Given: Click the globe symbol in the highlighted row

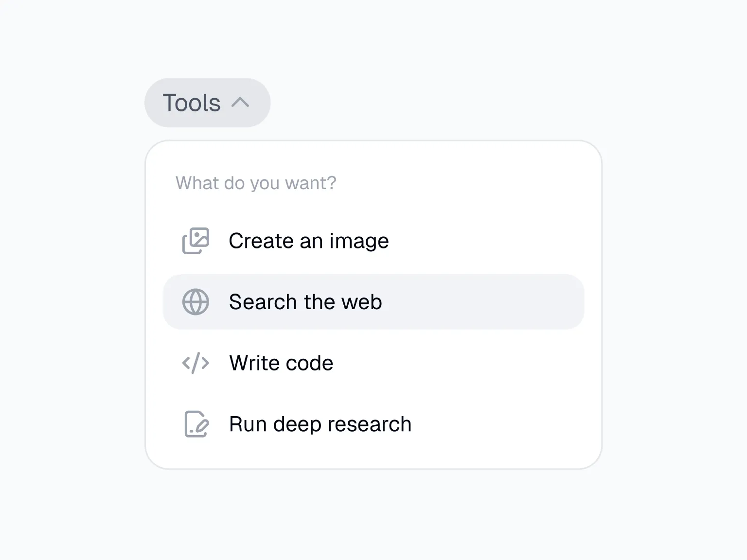Looking at the screenshot, I should [195, 301].
